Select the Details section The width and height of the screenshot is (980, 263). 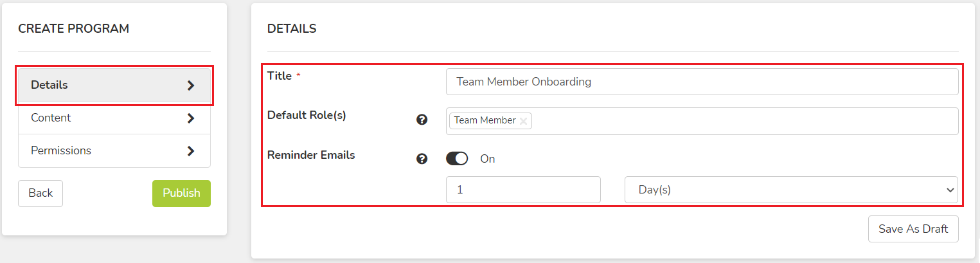click(114, 86)
